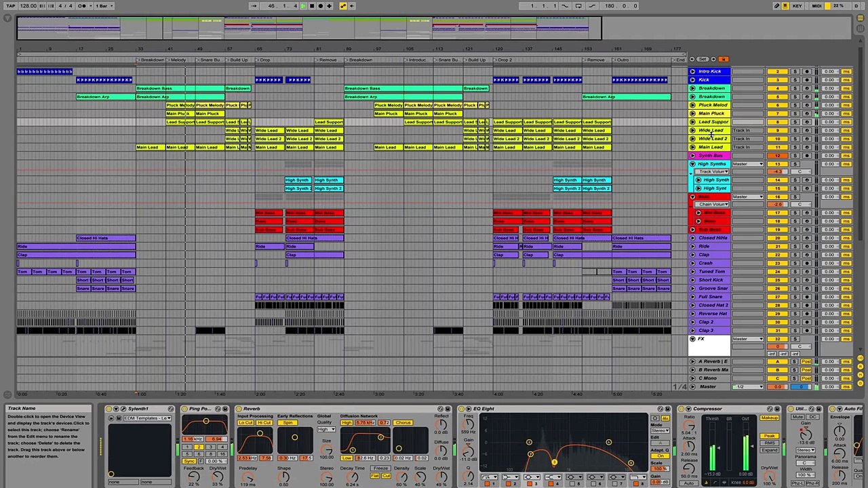The width and height of the screenshot is (868, 488).
Task: Toggle Sylenth1 device activator
Action: 109,409
